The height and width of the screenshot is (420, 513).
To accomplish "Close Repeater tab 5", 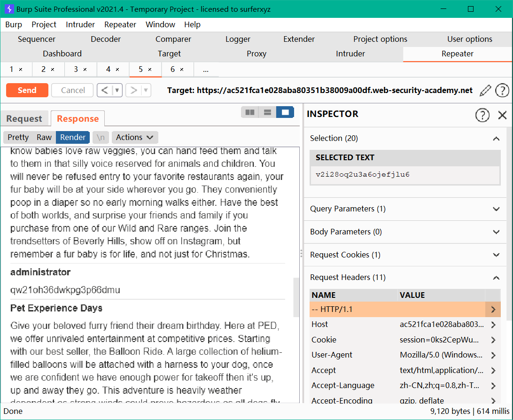I will (149, 70).
